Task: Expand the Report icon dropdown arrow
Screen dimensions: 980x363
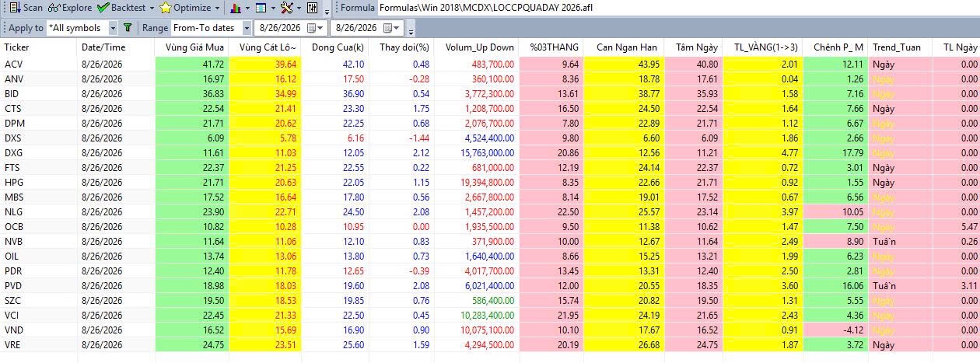Action: point(247,8)
